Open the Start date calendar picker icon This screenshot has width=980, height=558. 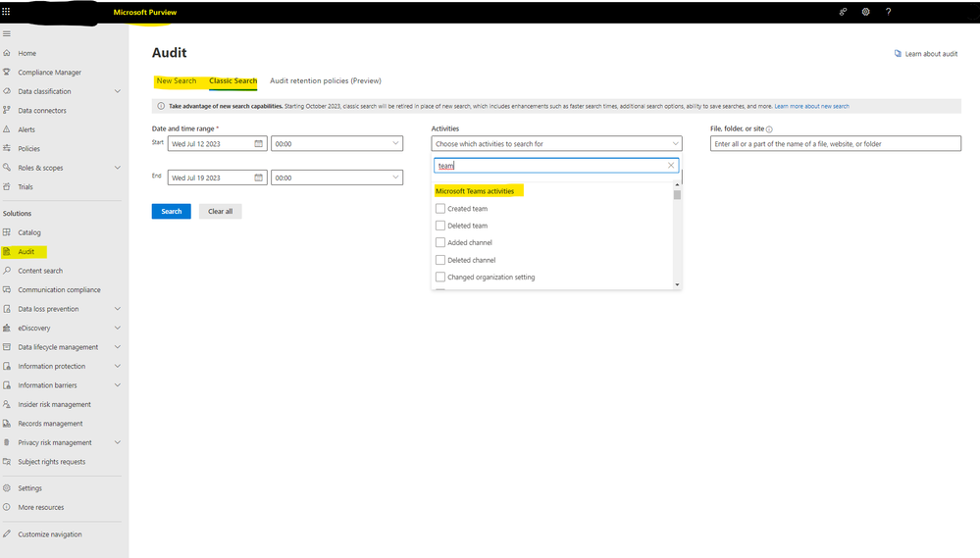click(x=258, y=144)
